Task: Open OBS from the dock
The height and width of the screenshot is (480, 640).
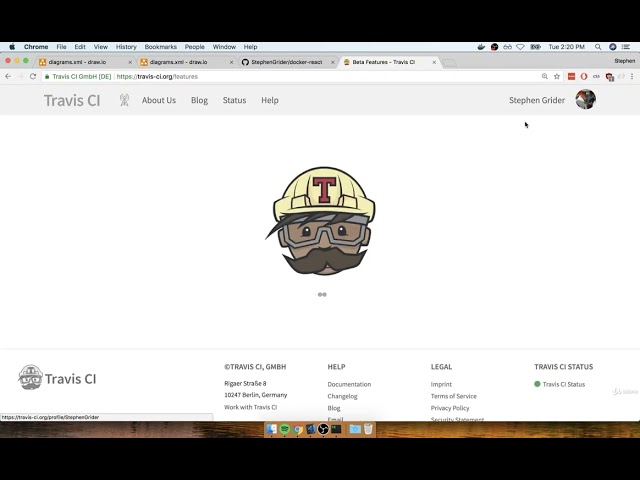Action: [323, 429]
